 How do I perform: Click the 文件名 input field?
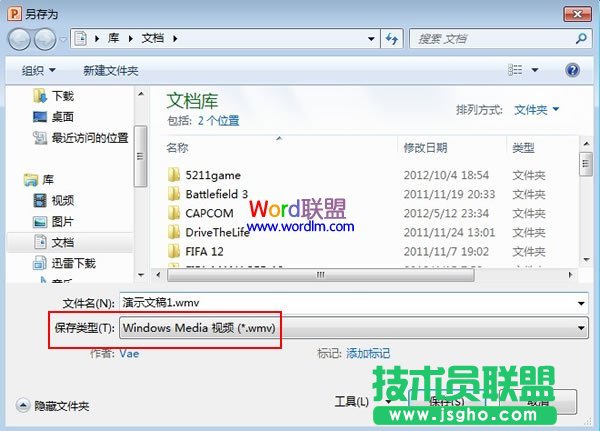(x=354, y=303)
